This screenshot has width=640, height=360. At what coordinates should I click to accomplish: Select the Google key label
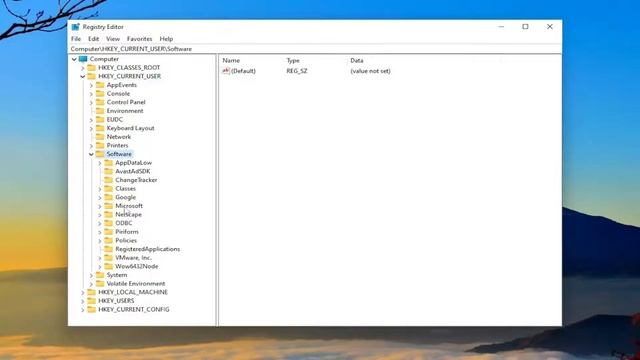point(125,197)
